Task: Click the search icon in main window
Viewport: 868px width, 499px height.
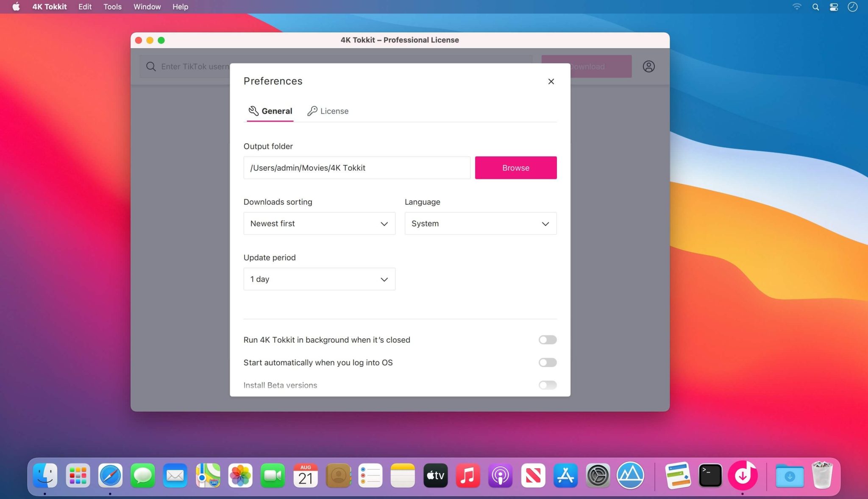Action: (151, 66)
